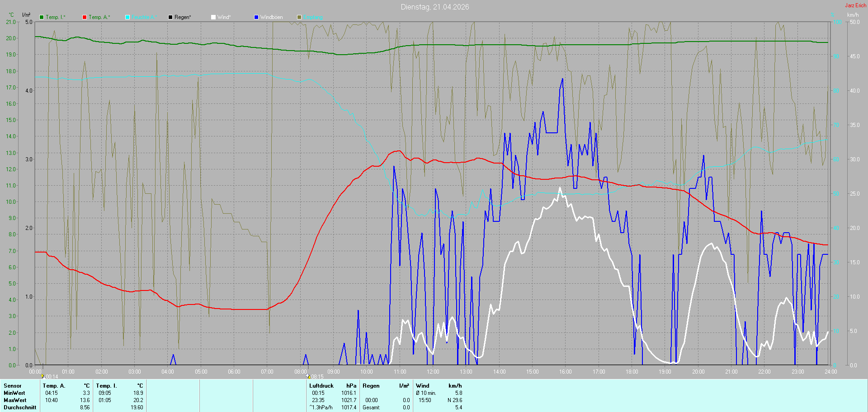Click the 'Regen' table column header
This screenshot has height=412, width=868.
pyautogui.click(x=371, y=386)
